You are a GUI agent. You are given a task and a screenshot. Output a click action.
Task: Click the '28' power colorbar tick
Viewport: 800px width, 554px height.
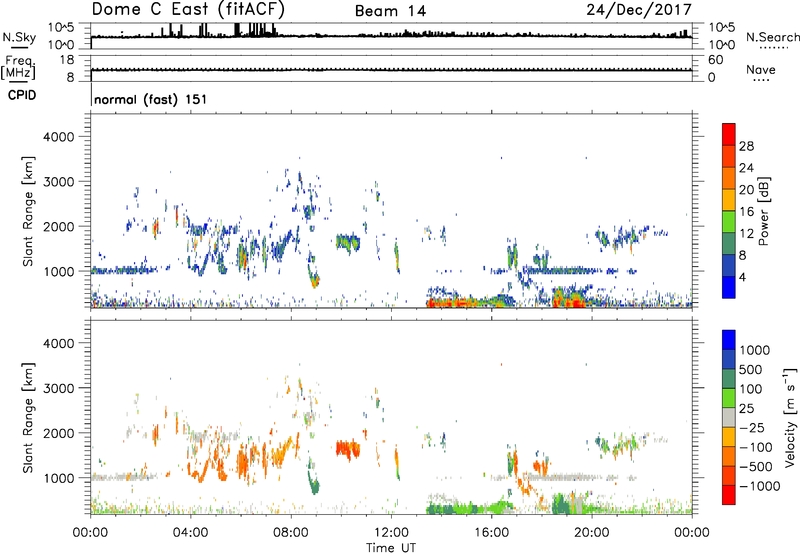pyautogui.click(x=746, y=146)
